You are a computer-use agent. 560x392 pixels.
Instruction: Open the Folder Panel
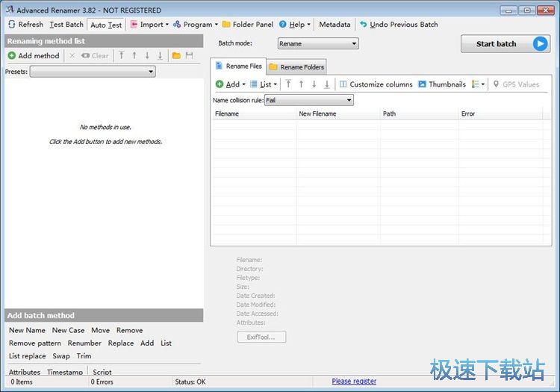pyautogui.click(x=247, y=25)
